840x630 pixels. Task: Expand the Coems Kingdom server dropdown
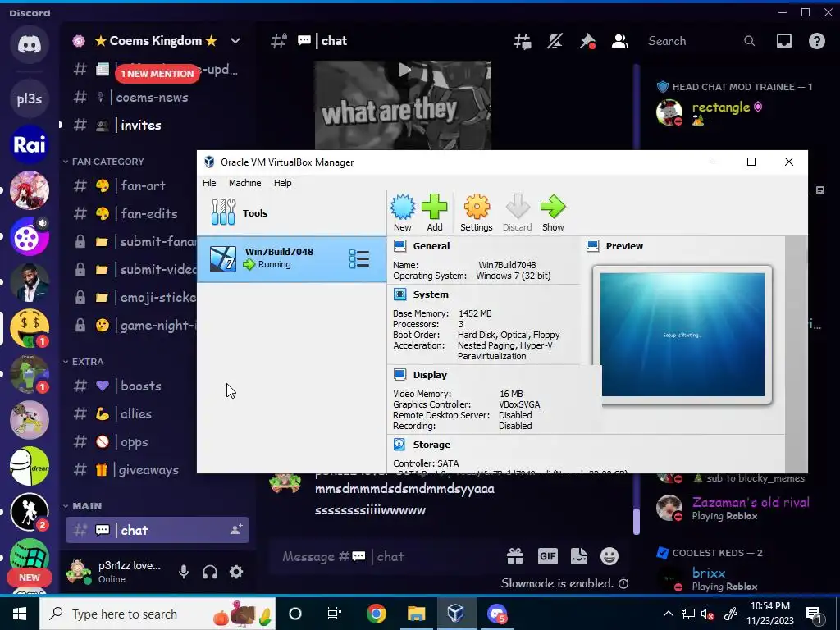tap(235, 41)
